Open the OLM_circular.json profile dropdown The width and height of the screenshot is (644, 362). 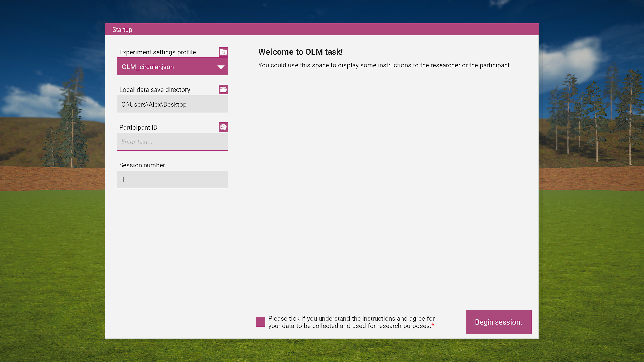coord(168,67)
